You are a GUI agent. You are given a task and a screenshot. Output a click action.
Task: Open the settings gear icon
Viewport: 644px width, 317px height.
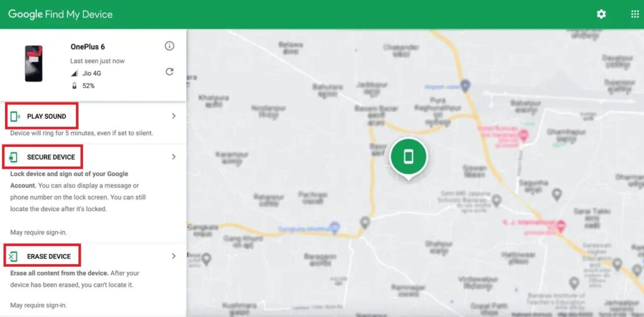pyautogui.click(x=601, y=14)
